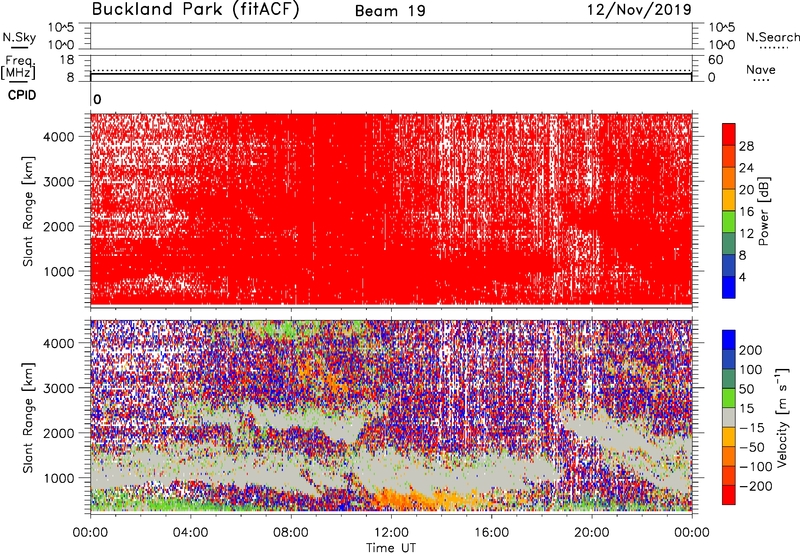Viewport: 800px width, 554px height.
Task: Click the 28 tick on power colorbar
Action: click(x=746, y=146)
